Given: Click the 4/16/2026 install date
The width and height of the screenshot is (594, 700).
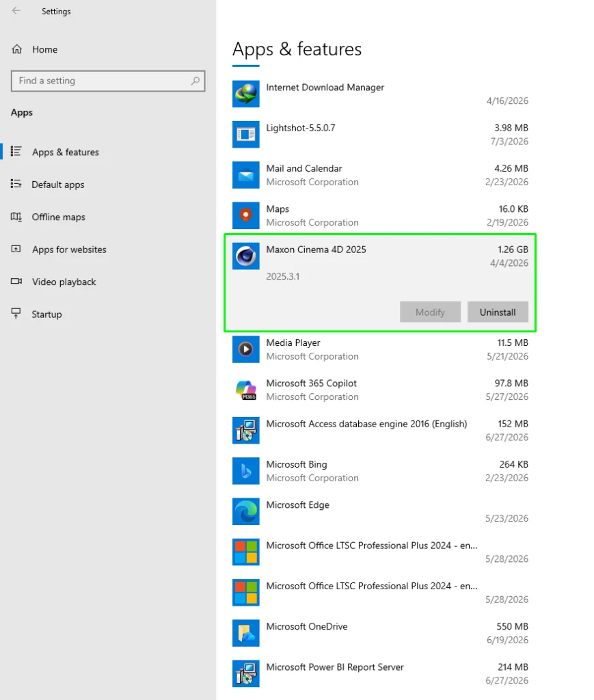Looking at the screenshot, I should coord(507,101).
